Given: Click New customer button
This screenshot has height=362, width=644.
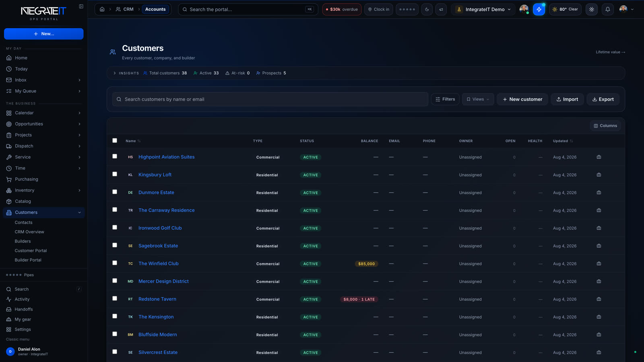Looking at the screenshot, I should (x=522, y=99).
